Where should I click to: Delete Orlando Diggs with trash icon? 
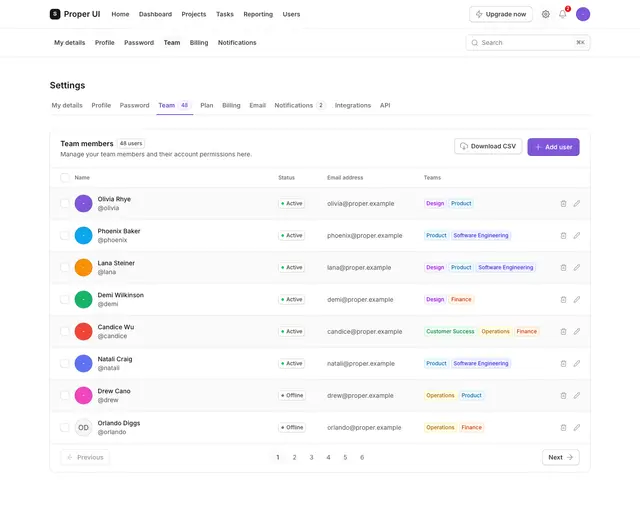click(x=563, y=427)
